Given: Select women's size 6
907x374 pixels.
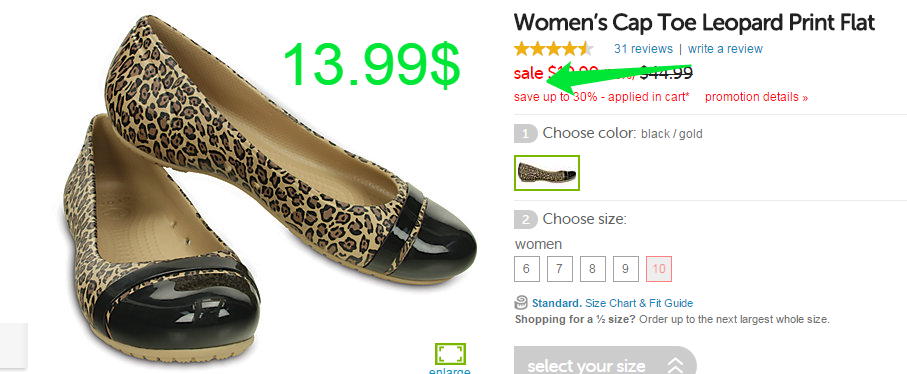Looking at the screenshot, I should point(526,269).
